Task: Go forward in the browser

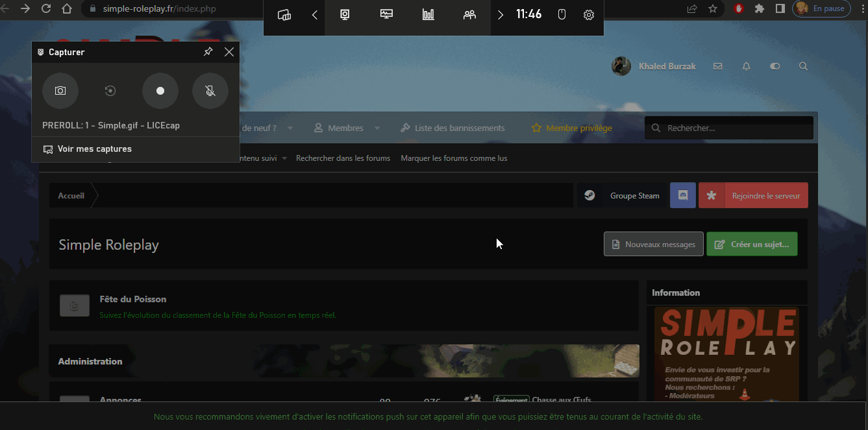Action: pos(25,9)
